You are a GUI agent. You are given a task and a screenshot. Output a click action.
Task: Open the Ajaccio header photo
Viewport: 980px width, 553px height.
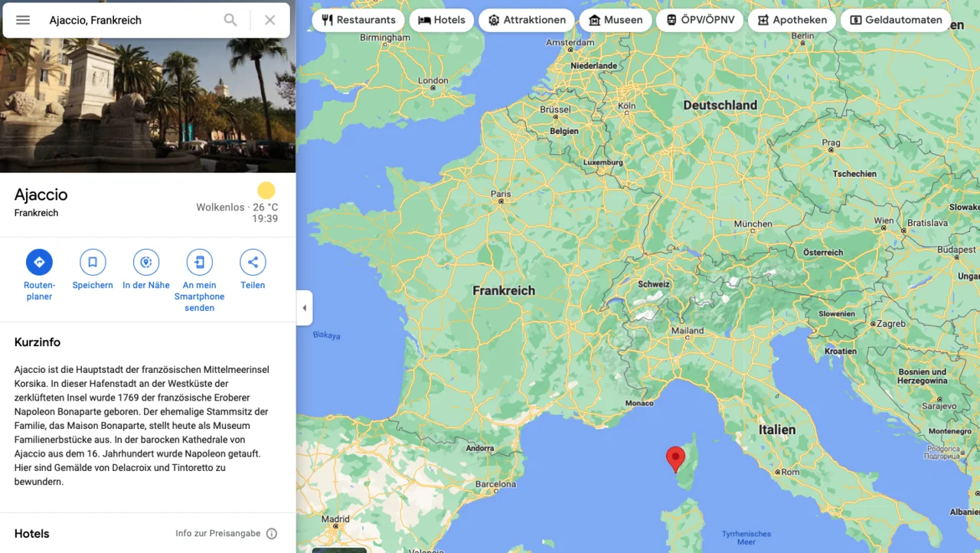(148, 106)
